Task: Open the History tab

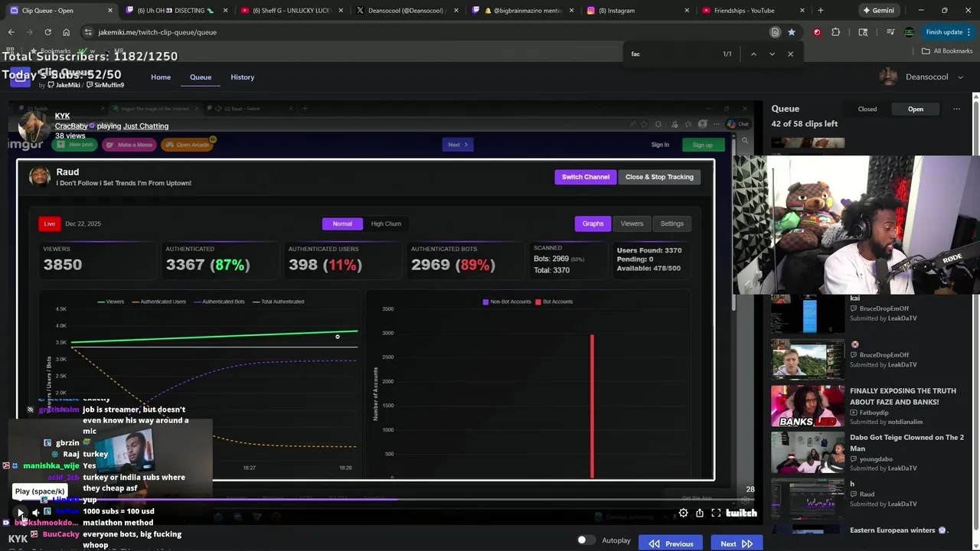Action: [x=242, y=77]
